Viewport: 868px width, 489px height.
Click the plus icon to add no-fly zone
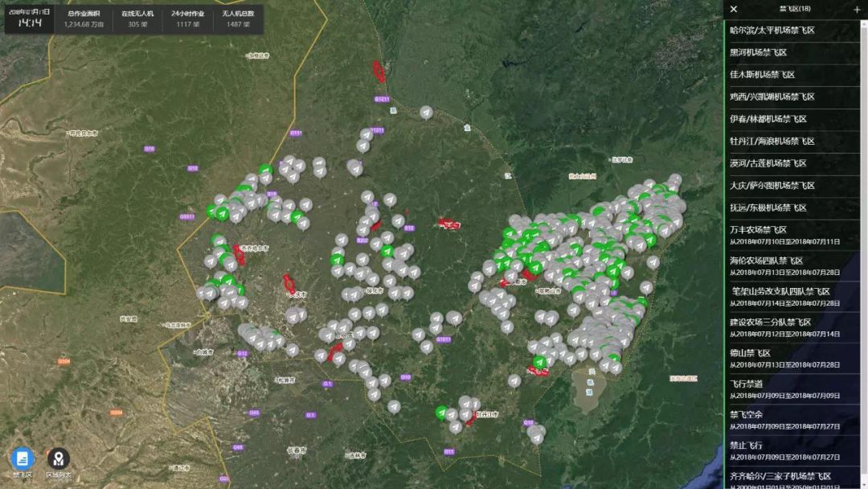857,9
